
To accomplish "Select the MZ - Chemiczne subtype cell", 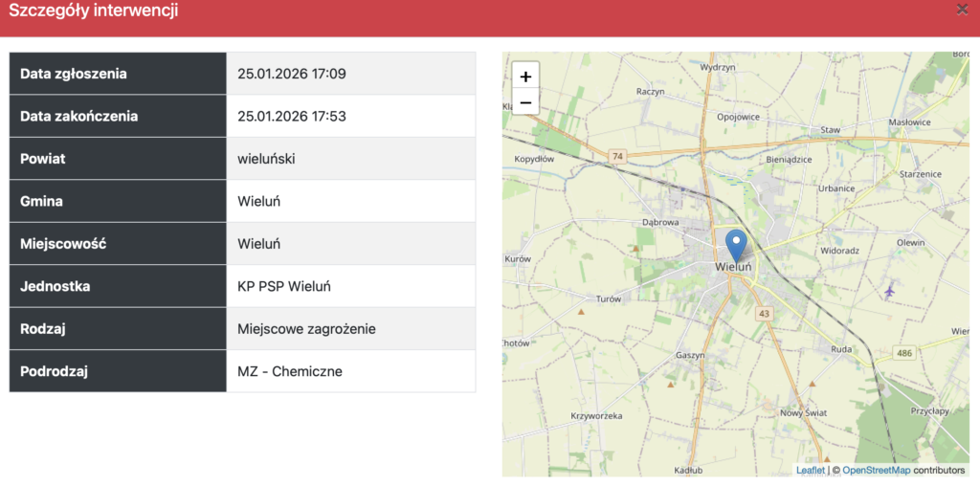I will click(290, 371).
